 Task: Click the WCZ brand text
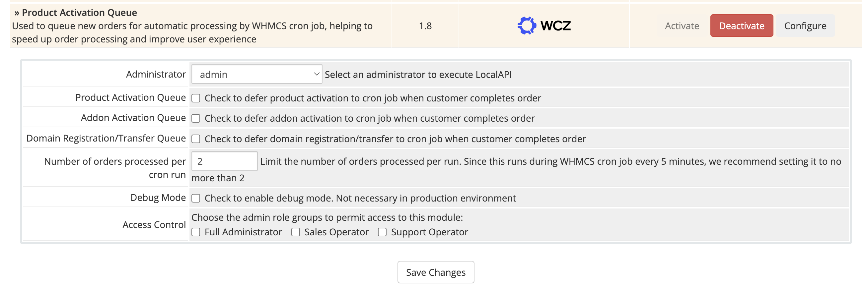coord(555,26)
